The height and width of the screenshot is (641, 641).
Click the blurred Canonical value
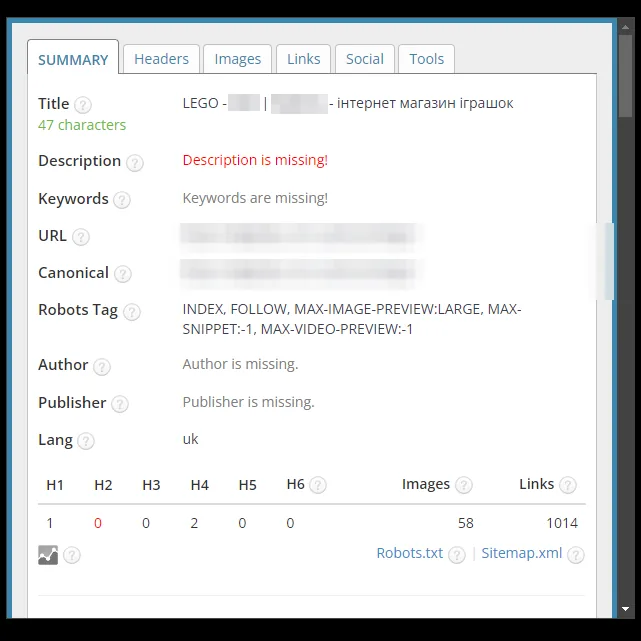[x=301, y=273]
